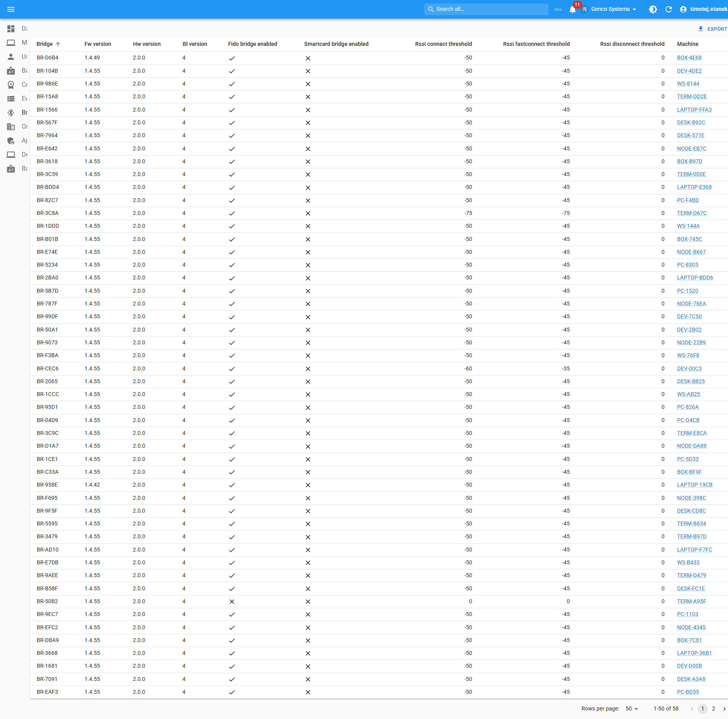Sort by Rssi connect threshold header

444,44
